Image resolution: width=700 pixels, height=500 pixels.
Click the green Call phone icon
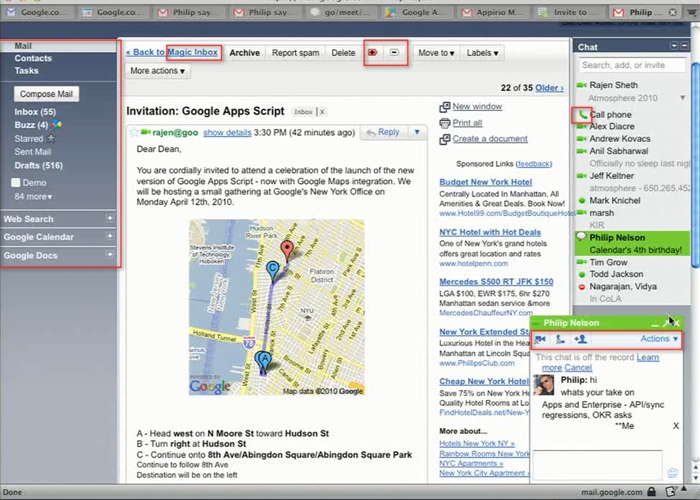580,115
